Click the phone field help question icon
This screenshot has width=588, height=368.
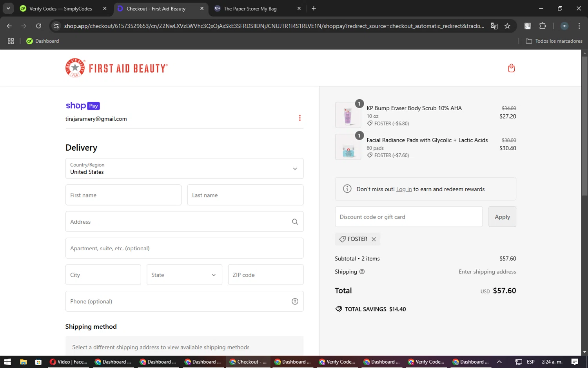click(295, 301)
